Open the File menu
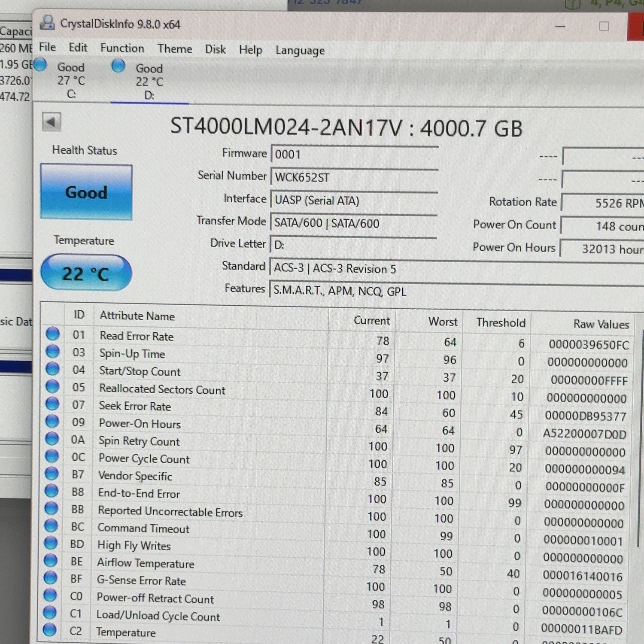Viewport: 644px width, 644px height. click(47, 47)
